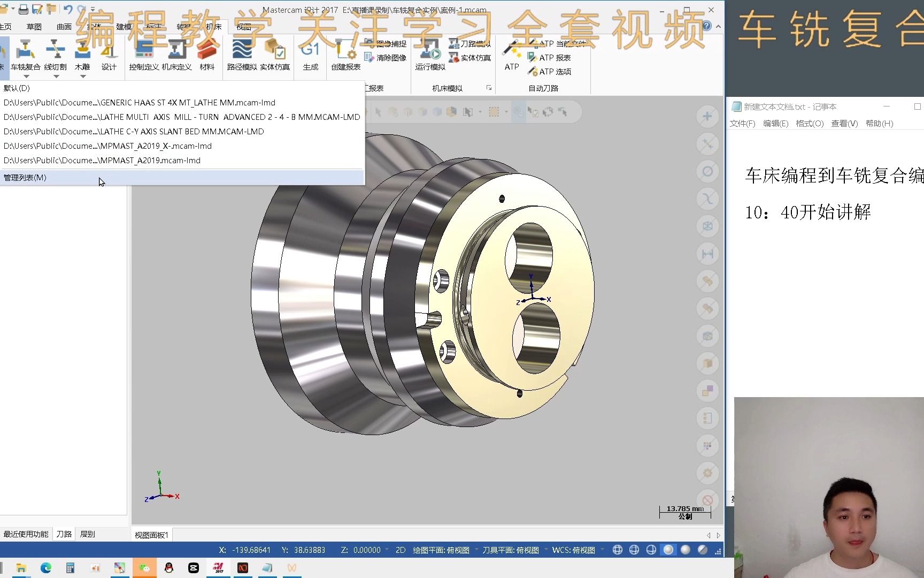Image resolution: width=924 pixels, height=578 pixels.
Task: Select the Default (默认(D)) machine entry
Action: tap(182, 88)
